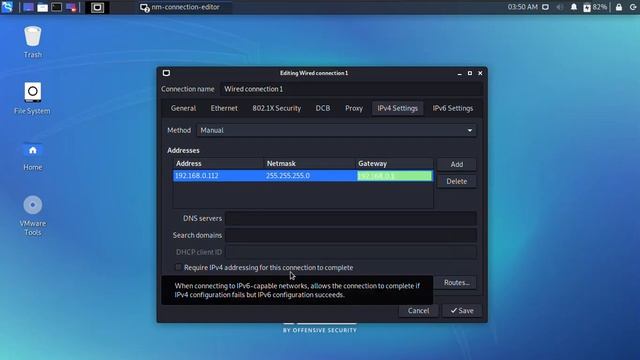Open the Trash desktop icon
Image resolution: width=640 pixels, height=360 pixels.
coord(33,42)
